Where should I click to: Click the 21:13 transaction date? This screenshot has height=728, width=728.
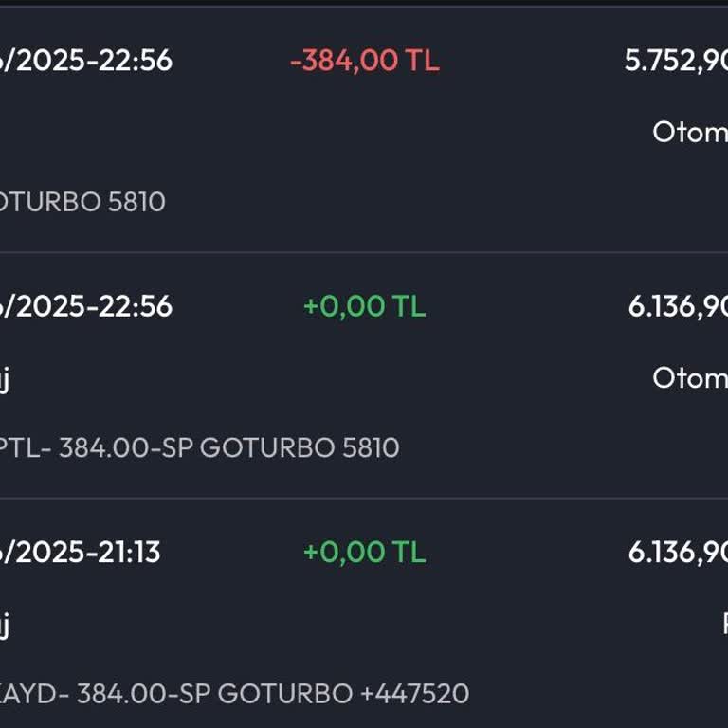pos(81,552)
